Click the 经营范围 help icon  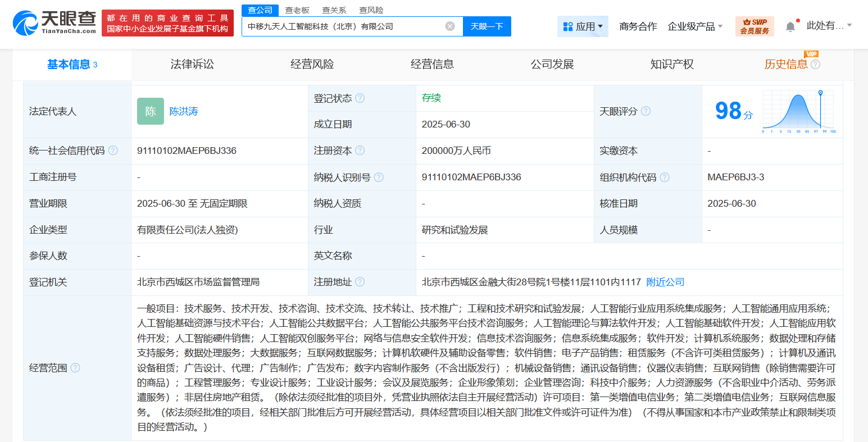pyautogui.click(x=76, y=368)
